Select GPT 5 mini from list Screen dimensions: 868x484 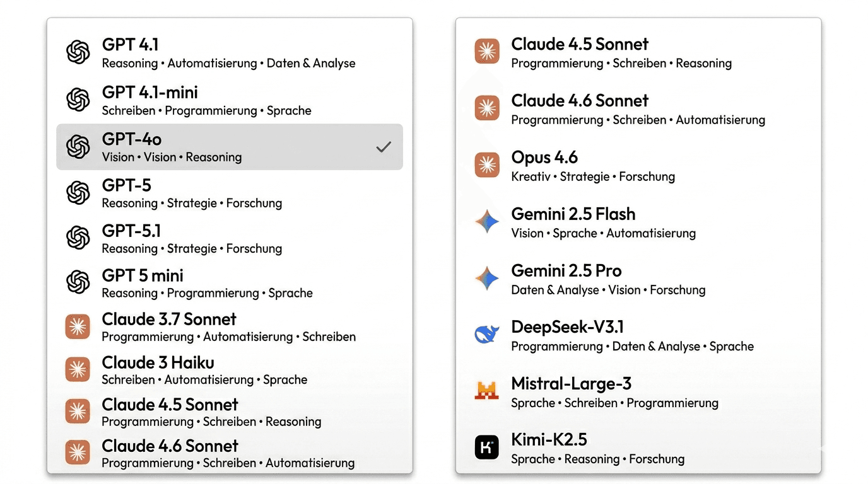(x=230, y=283)
